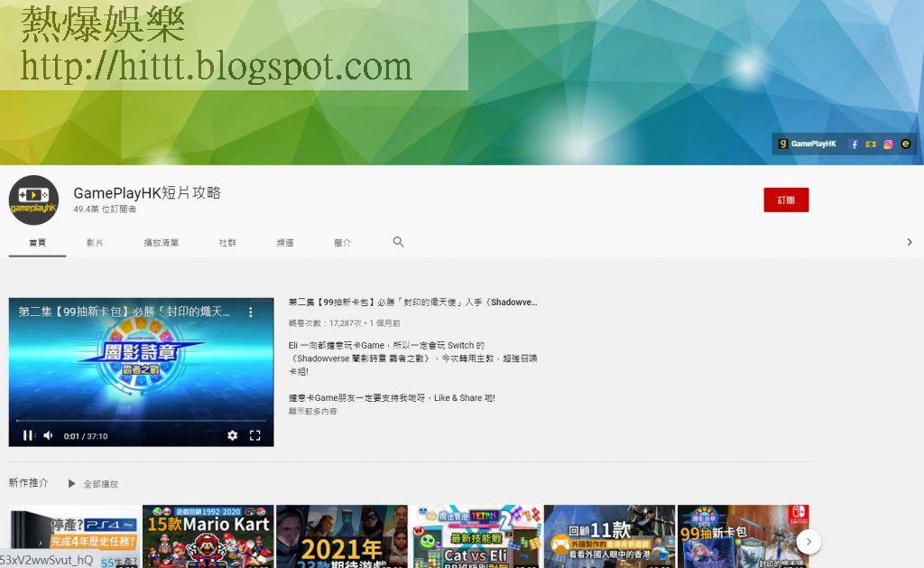Click the 觀看次數：17,287次 view count text
This screenshot has width=924, height=568.
click(325, 323)
